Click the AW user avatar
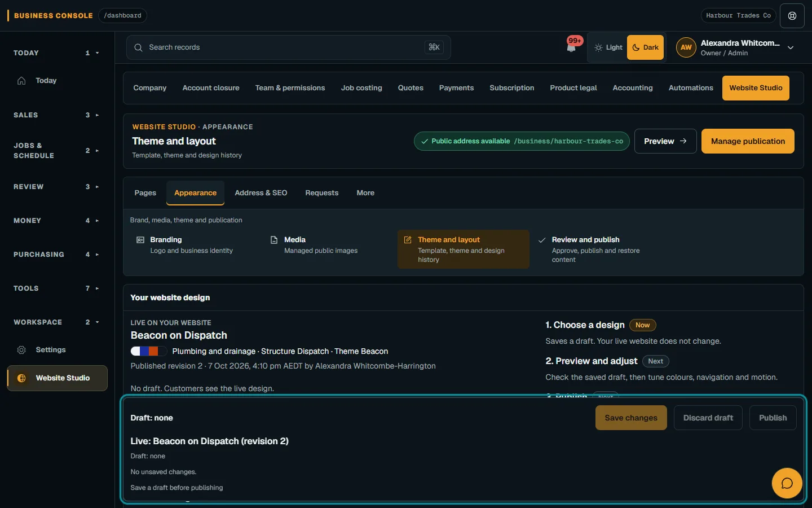 coord(686,47)
